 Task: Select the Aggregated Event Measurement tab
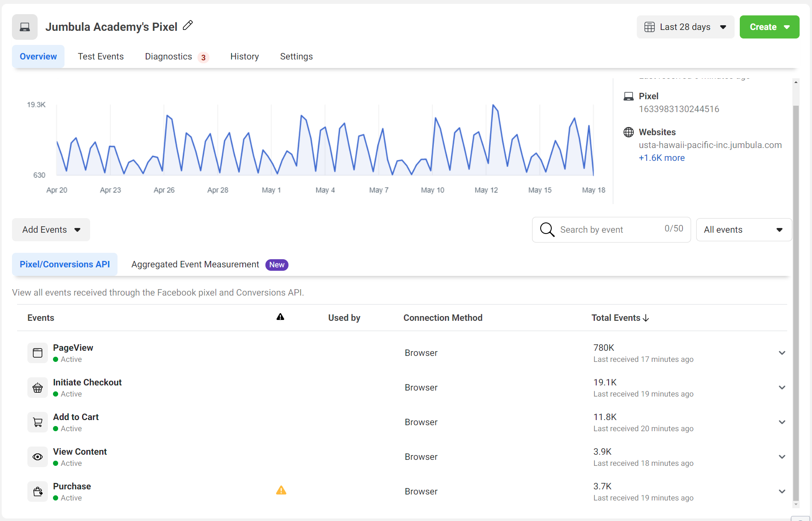195,264
